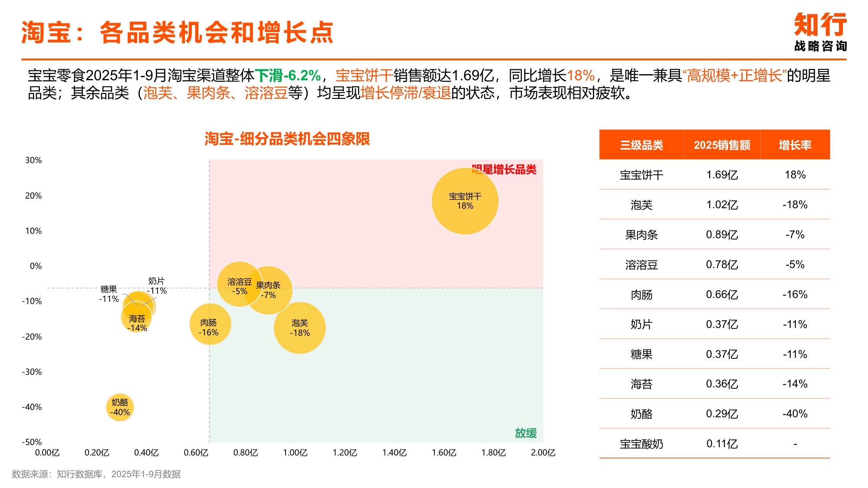Click the 1.02亿 sales cell
This screenshot has width=868, height=488.
(722, 205)
